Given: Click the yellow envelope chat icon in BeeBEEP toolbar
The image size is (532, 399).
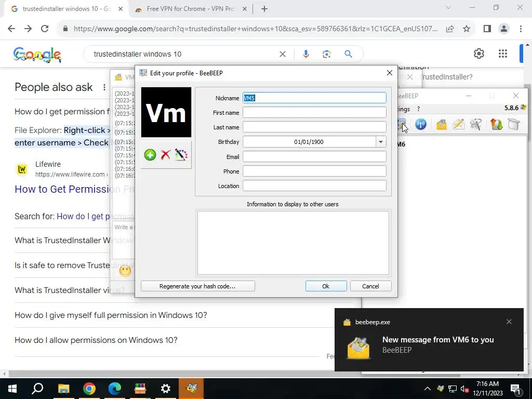Looking at the screenshot, I should point(442,124).
